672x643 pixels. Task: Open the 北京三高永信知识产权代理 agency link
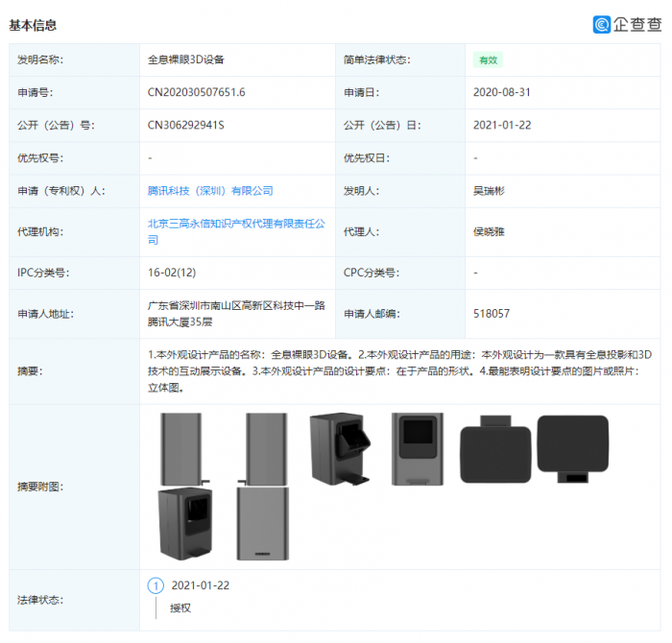coord(235,224)
